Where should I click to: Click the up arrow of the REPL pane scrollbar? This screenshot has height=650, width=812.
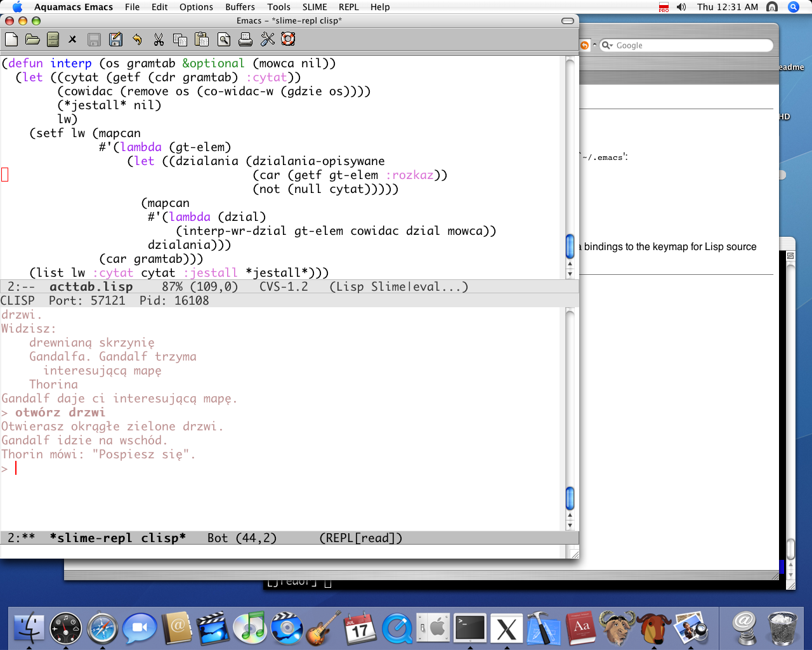tap(570, 515)
